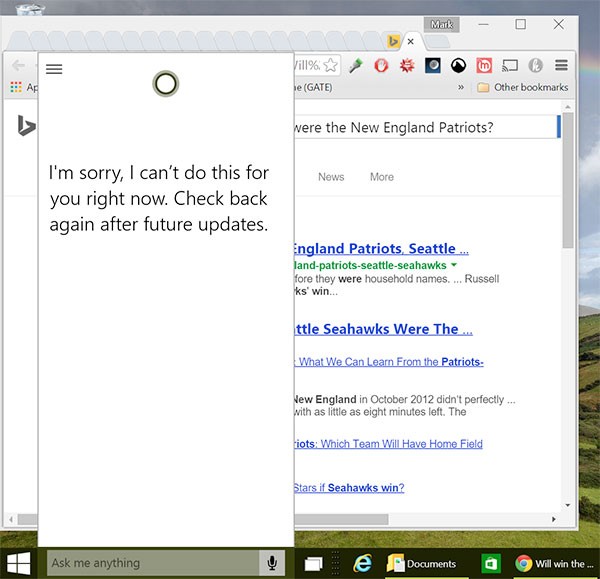Open the 'Stars if Seahawks win?' link

(x=349, y=488)
